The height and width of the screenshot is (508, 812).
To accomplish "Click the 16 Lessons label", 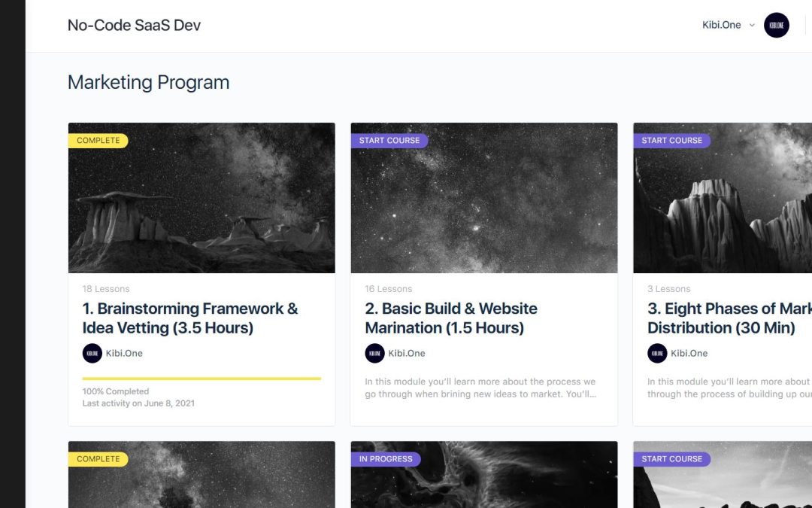I will (x=389, y=289).
